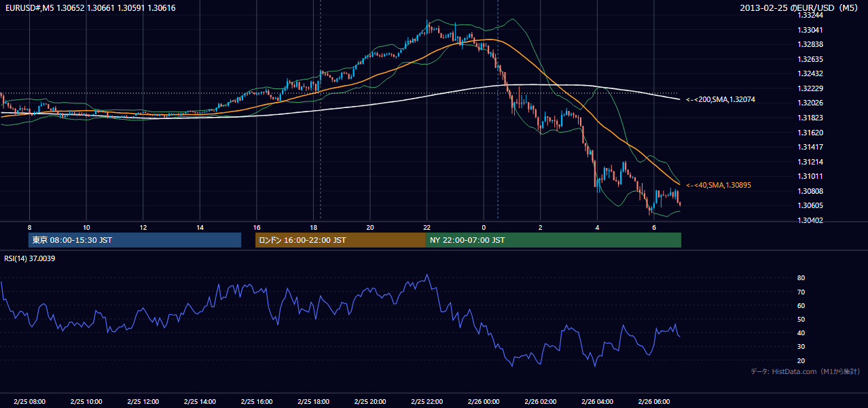Image resolution: width=868 pixels, height=408 pixels.
Task: Click the 2/25 08:00 date axis label
Action: [29, 402]
